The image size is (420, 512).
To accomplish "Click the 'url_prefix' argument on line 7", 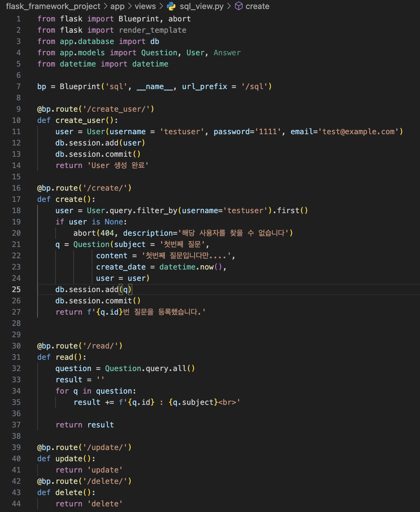I will point(204,86).
